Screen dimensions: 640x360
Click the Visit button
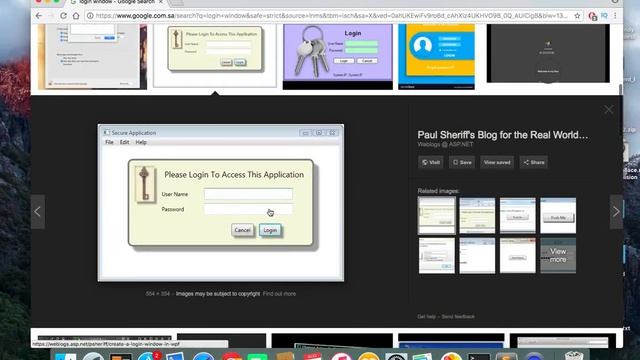(431, 162)
